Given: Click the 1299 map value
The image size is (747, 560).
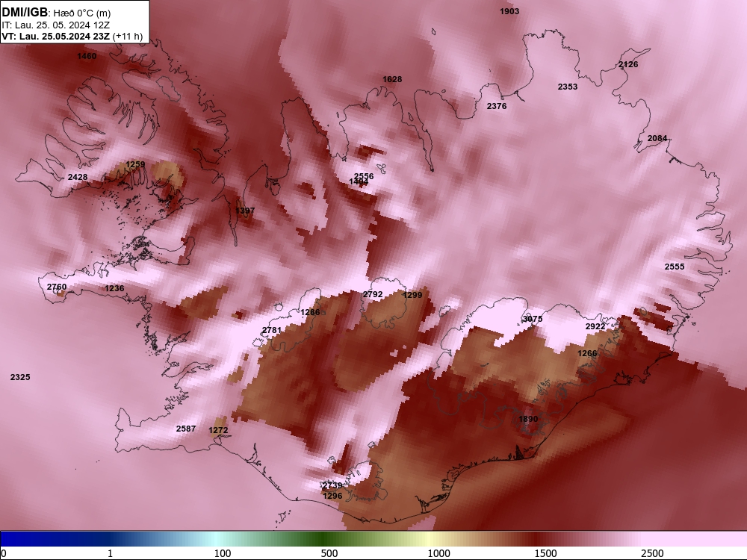Looking at the screenshot, I should [x=412, y=295].
